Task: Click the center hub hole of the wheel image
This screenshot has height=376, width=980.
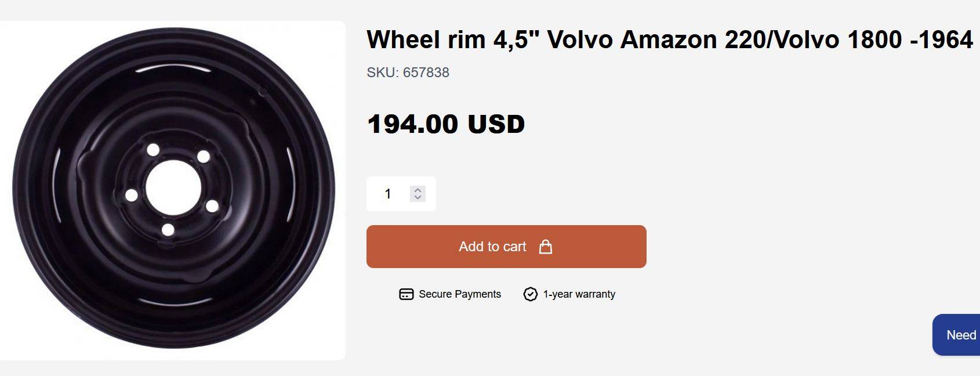Action: click(173, 188)
